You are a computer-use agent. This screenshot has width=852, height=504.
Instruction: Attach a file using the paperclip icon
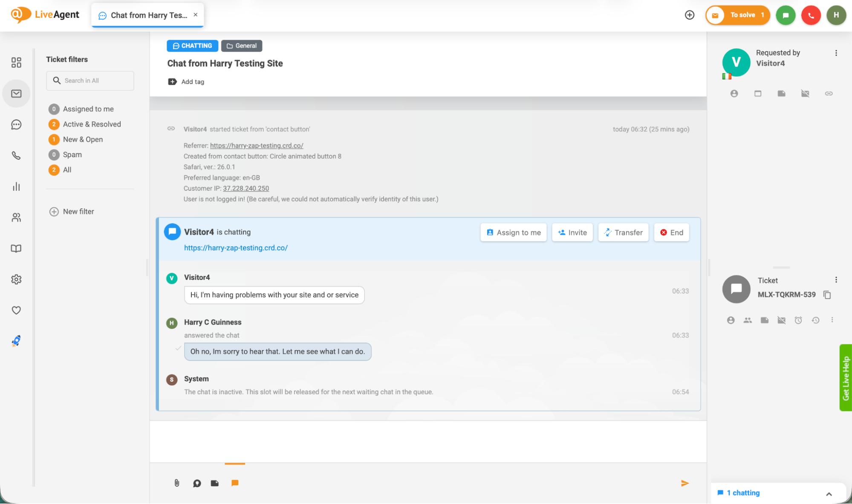[x=177, y=483]
